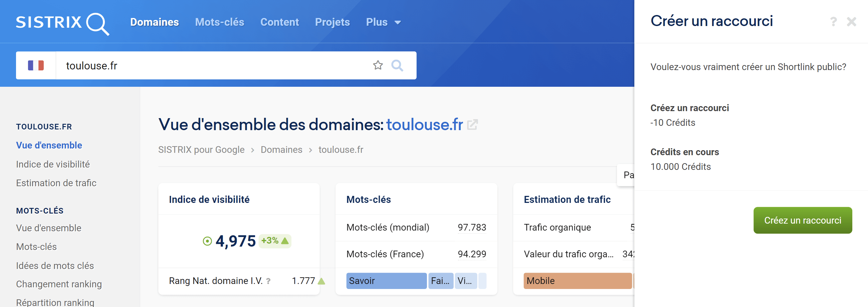Click green trend arrow beside 1.777
Image resolution: width=868 pixels, height=307 pixels.
point(321,281)
